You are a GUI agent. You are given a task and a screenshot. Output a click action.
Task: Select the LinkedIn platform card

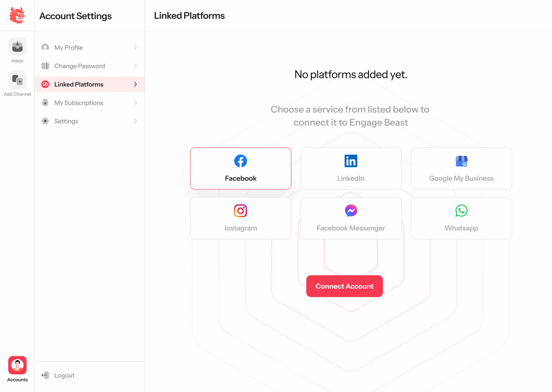tap(351, 168)
